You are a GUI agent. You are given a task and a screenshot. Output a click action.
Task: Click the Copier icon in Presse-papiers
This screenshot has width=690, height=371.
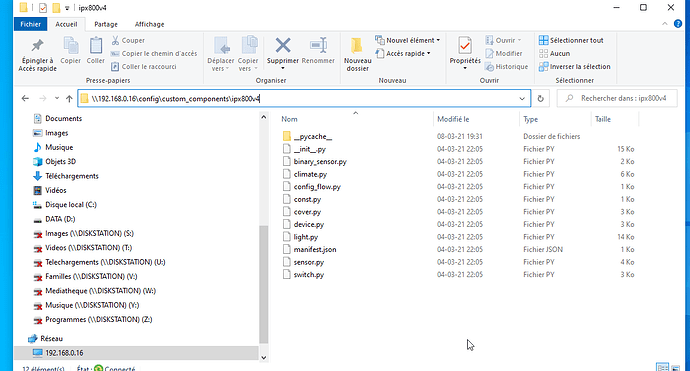click(x=70, y=45)
